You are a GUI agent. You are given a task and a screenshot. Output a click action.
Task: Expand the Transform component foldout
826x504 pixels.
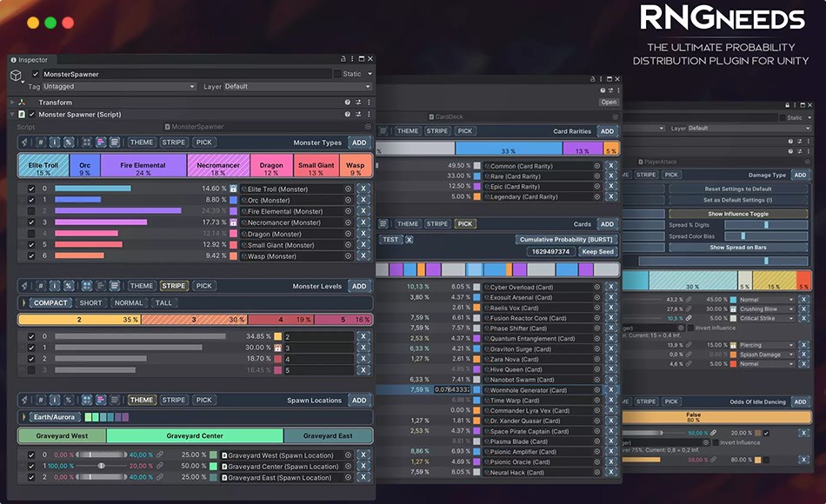pos(13,102)
